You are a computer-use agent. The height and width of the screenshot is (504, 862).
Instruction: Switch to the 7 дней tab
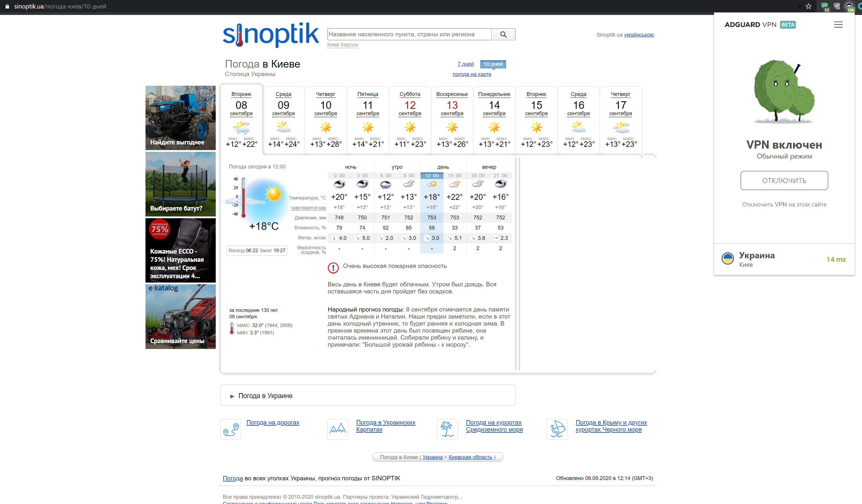point(466,64)
